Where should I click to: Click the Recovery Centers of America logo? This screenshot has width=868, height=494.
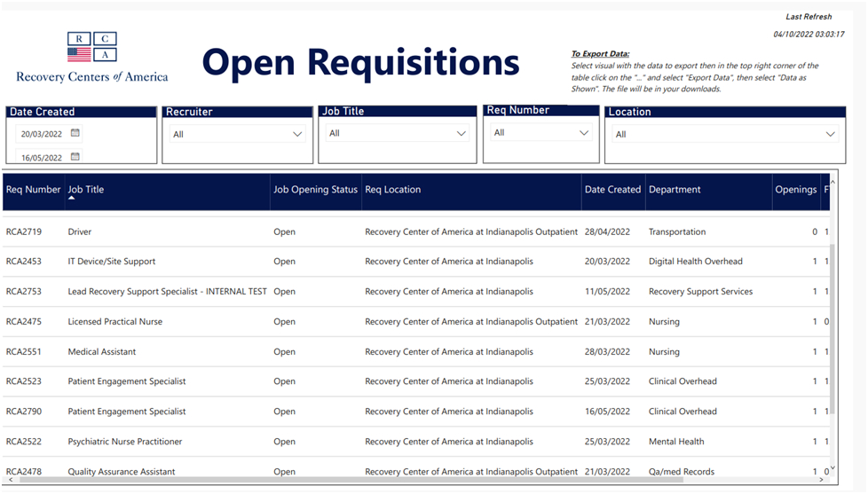(92, 58)
